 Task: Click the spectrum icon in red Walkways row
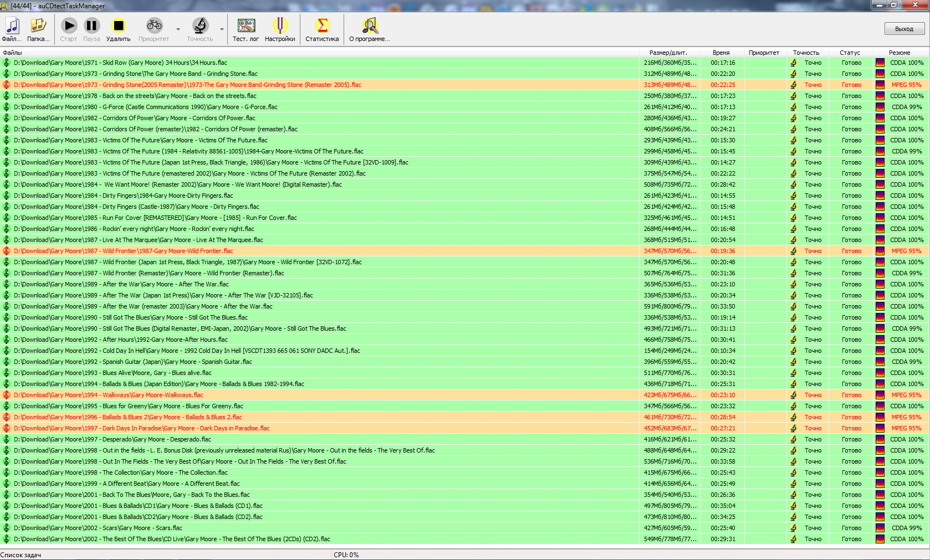point(880,395)
